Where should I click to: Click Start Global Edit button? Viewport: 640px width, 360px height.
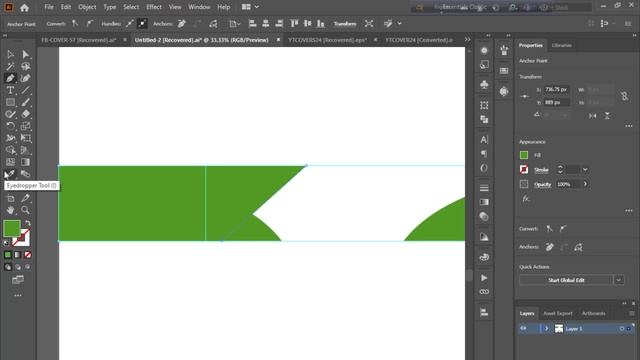[x=566, y=280]
